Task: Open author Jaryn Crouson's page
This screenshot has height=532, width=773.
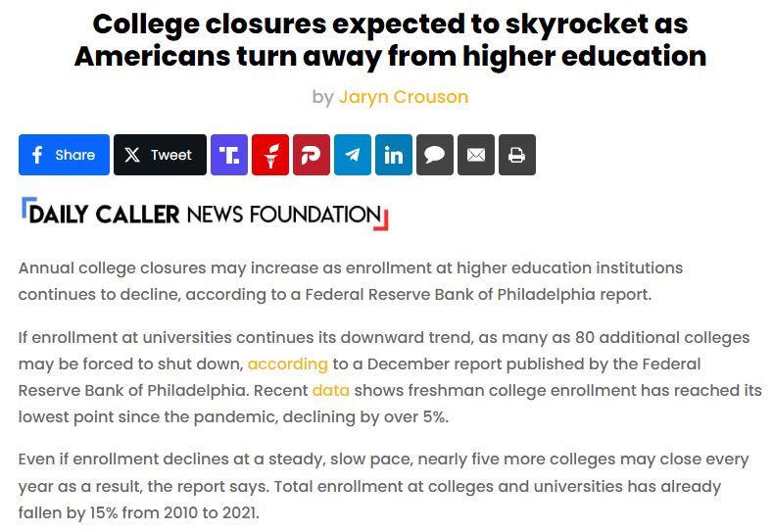Action: [x=404, y=97]
